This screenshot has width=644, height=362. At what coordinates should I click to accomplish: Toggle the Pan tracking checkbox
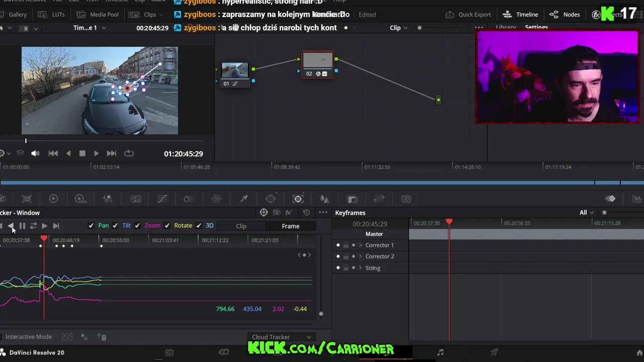point(91,226)
